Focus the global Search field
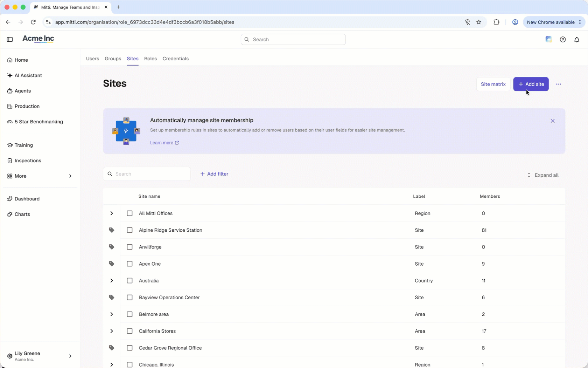 coord(293,40)
